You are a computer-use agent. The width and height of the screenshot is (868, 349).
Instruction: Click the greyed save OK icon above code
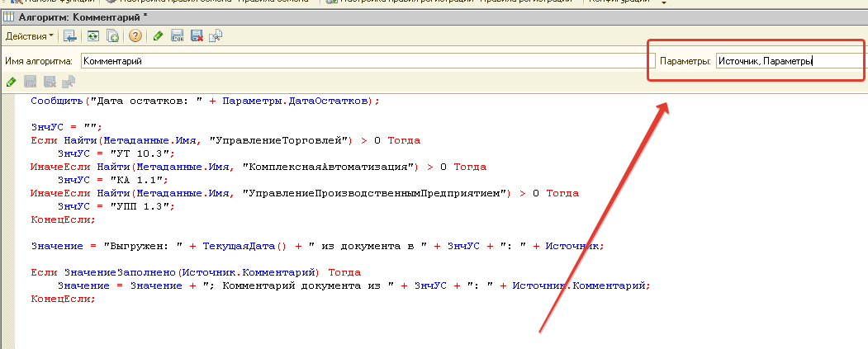[x=31, y=82]
